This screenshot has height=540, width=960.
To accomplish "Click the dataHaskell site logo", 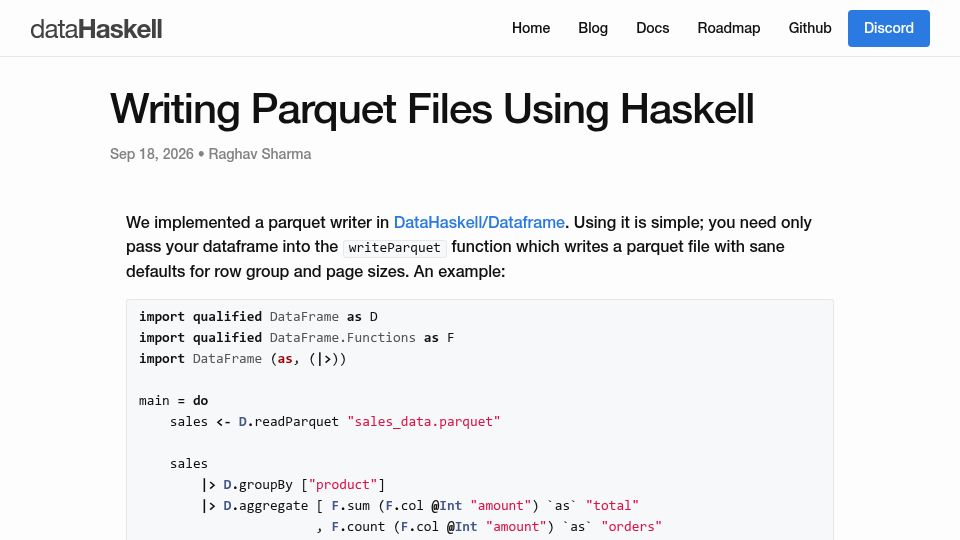I will (96, 29).
